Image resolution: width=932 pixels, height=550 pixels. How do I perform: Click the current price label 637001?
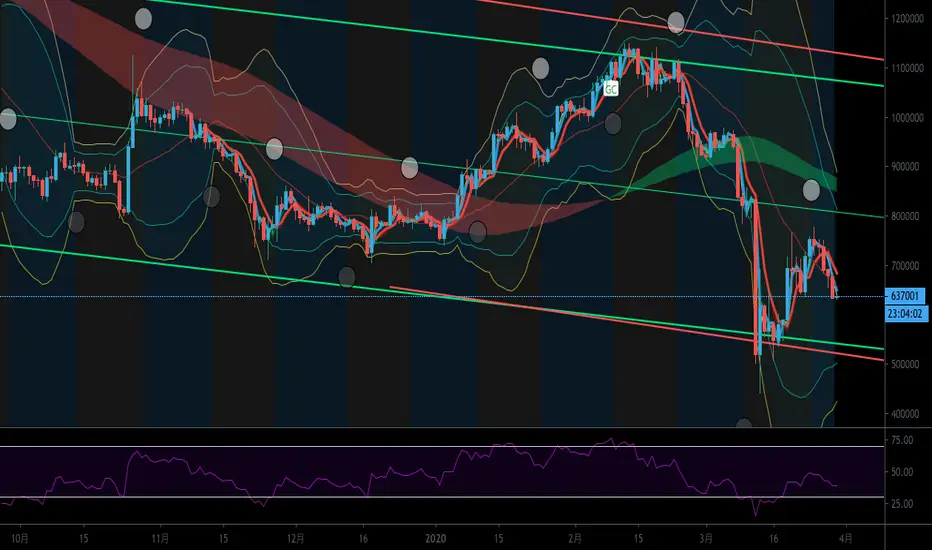pos(905,296)
